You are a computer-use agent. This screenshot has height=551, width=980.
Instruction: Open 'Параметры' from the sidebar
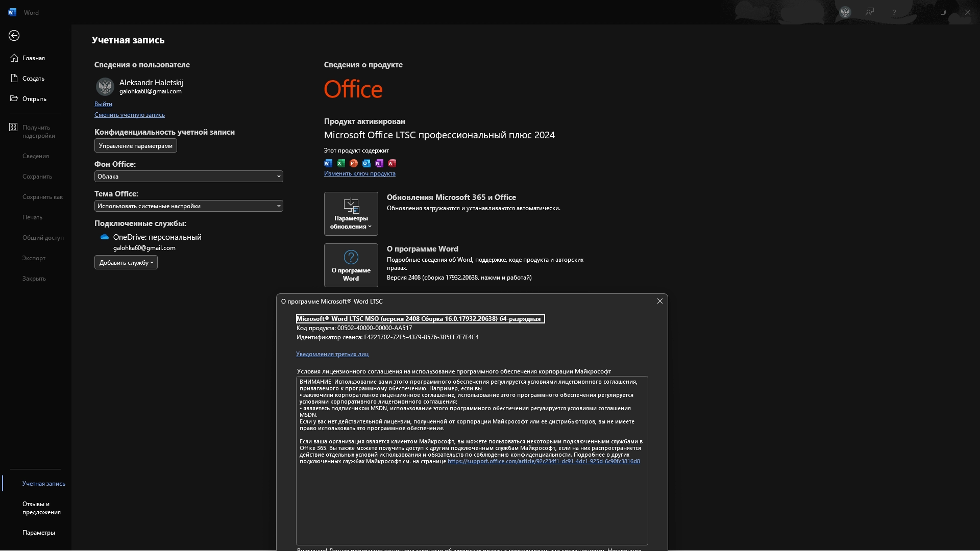click(x=38, y=533)
